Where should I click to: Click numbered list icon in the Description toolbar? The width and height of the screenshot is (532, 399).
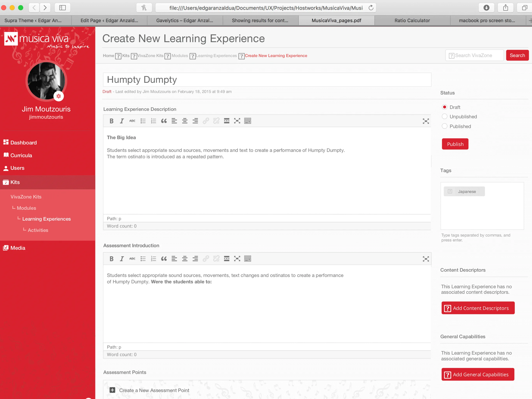(153, 121)
